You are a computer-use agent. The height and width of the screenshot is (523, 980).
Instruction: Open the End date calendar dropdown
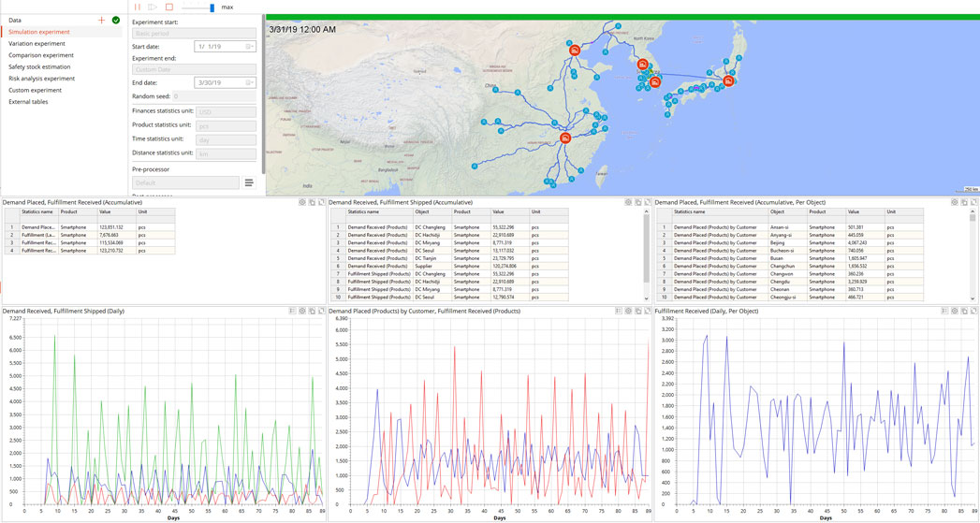[249, 82]
